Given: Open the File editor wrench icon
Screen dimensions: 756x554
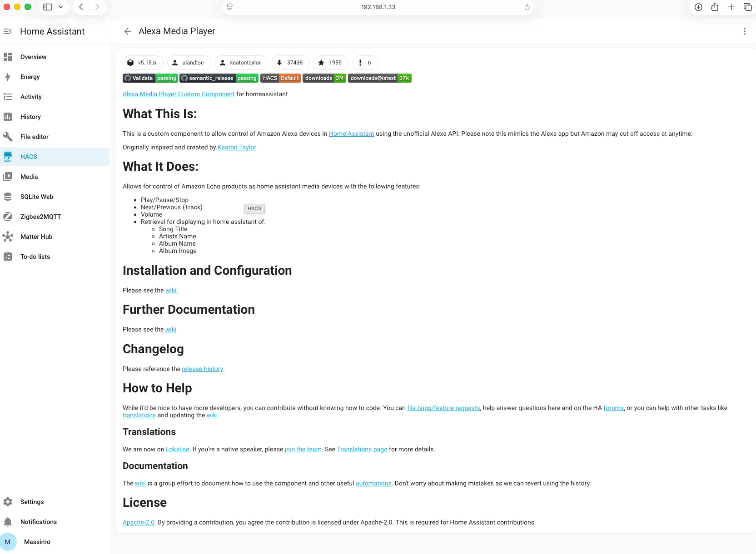Looking at the screenshot, I should [8, 137].
